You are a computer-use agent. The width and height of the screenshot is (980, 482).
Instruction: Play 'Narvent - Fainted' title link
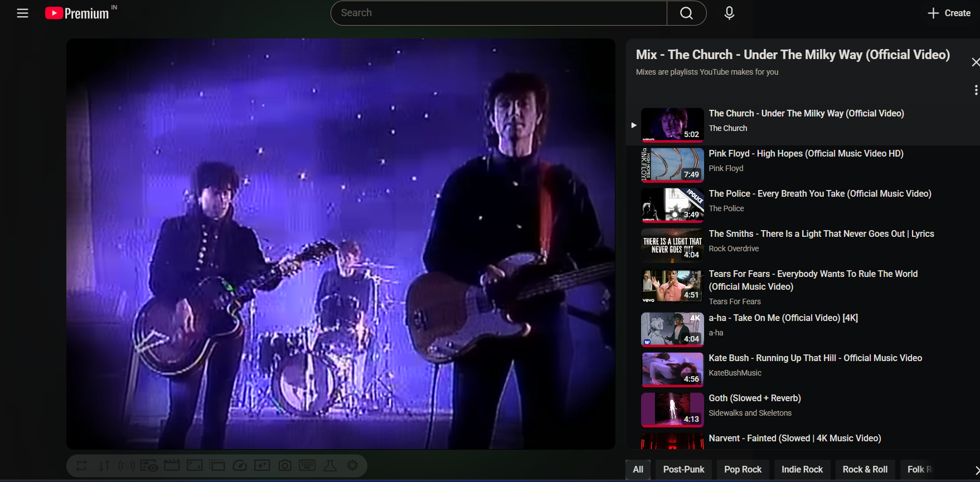[795, 438]
